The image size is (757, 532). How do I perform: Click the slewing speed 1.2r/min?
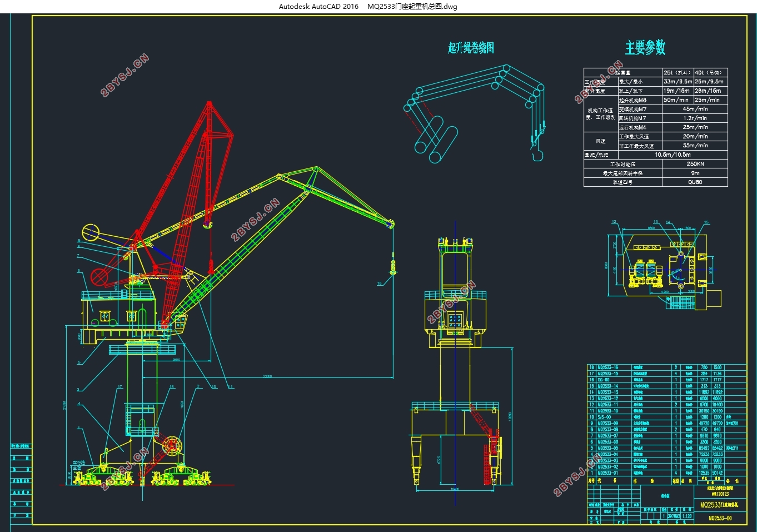coord(695,118)
